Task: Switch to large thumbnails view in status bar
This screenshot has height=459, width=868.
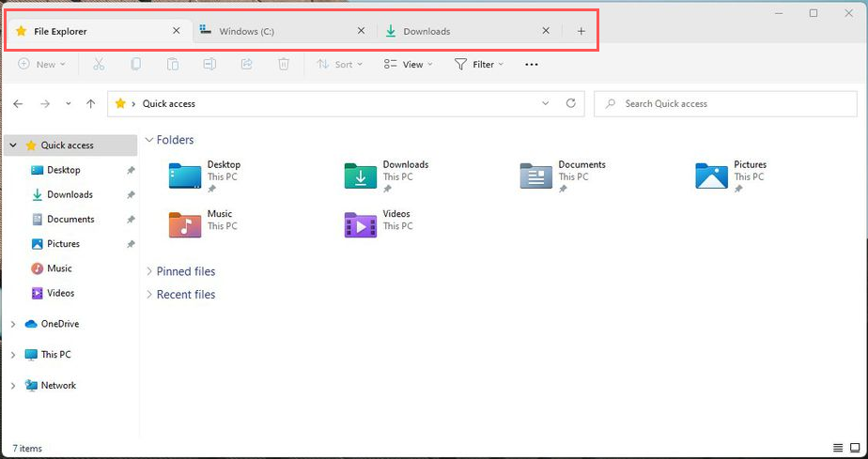Action: (855, 448)
